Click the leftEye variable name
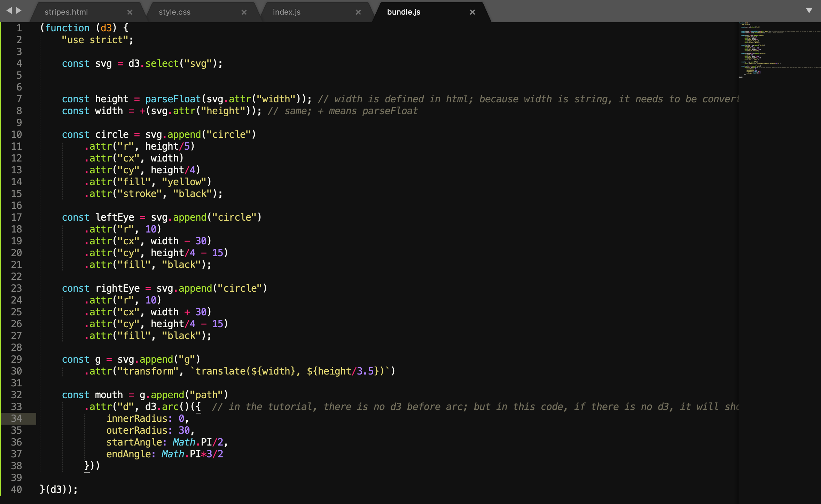Viewport: 821px width, 504px height. click(x=115, y=218)
